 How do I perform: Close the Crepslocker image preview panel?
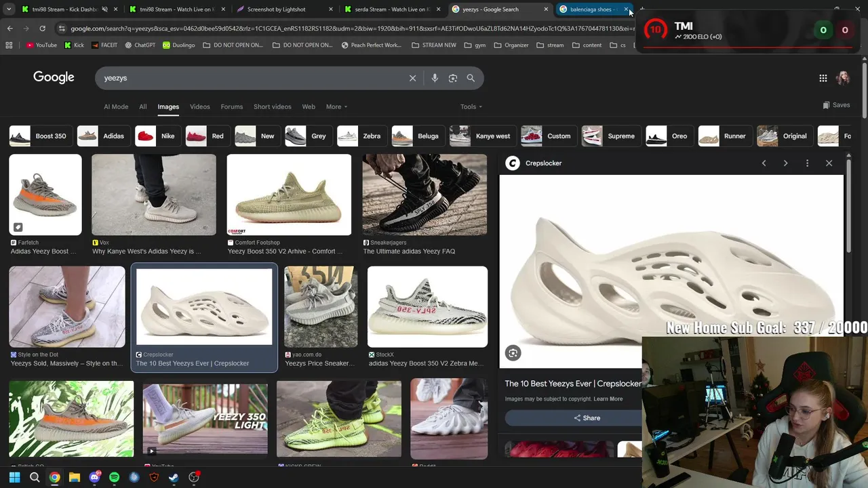pyautogui.click(x=829, y=163)
